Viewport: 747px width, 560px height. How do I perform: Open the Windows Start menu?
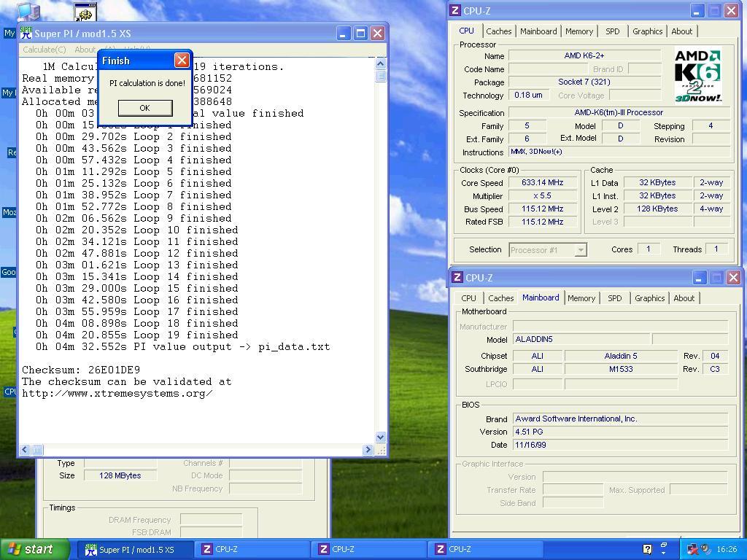point(34,550)
